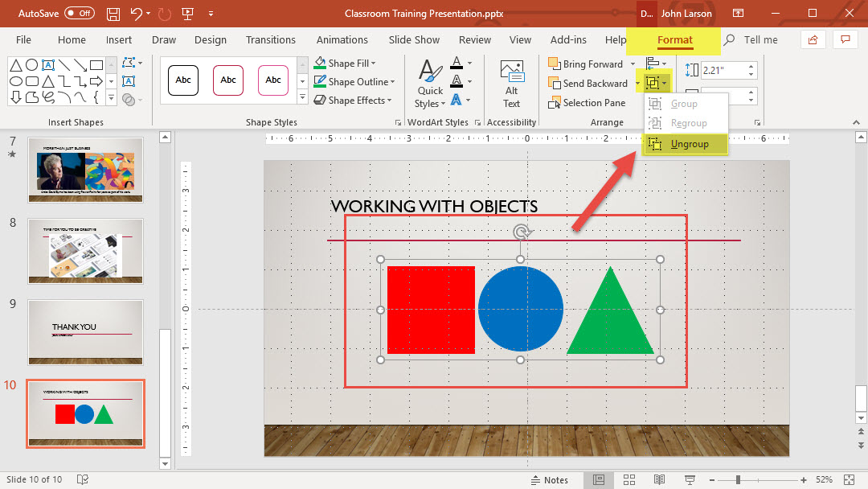868x489 pixels.
Task: Click the Edit Shape icon
Action: (x=129, y=64)
